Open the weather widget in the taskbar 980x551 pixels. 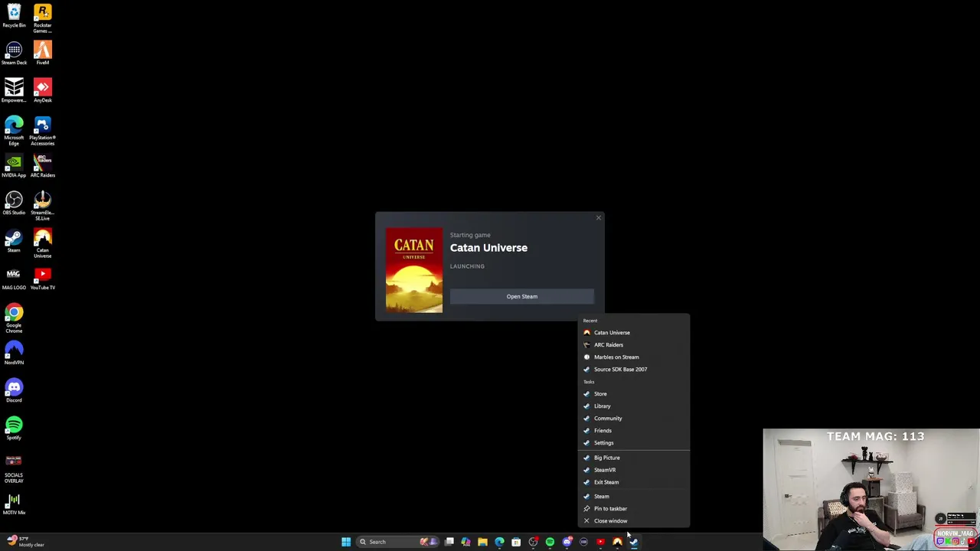click(24, 542)
